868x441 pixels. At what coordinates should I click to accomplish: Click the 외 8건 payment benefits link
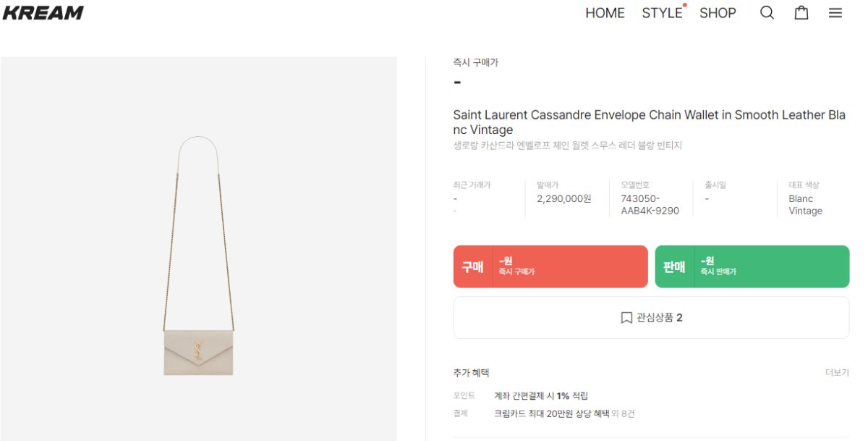(x=622, y=414)
